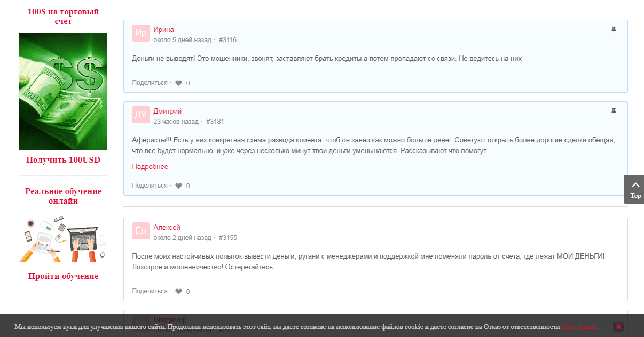Click the online training illustration image
Viewport: 644px width, 337px height.
pyautogui.click(x=63, y=239)
